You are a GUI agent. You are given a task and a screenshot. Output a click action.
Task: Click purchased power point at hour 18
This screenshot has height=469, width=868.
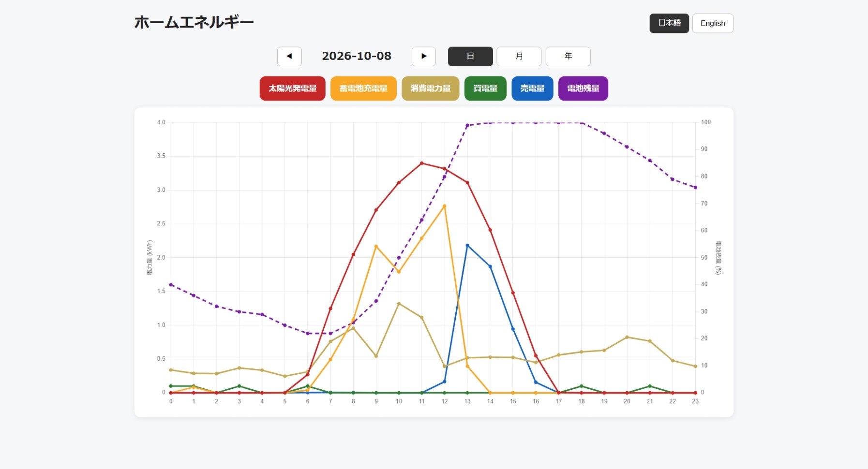tap(581, 386)
